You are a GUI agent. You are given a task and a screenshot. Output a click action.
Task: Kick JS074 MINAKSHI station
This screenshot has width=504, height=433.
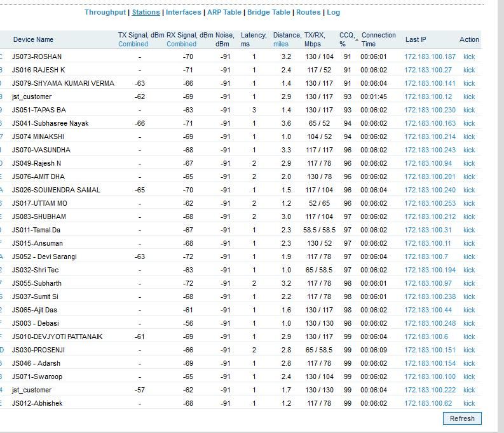(469, 137)
